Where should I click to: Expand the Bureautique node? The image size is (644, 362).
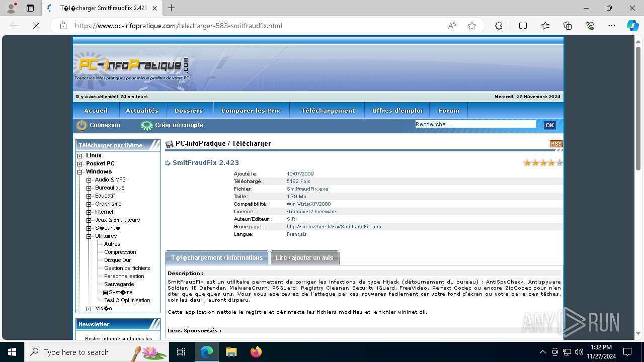89,188
